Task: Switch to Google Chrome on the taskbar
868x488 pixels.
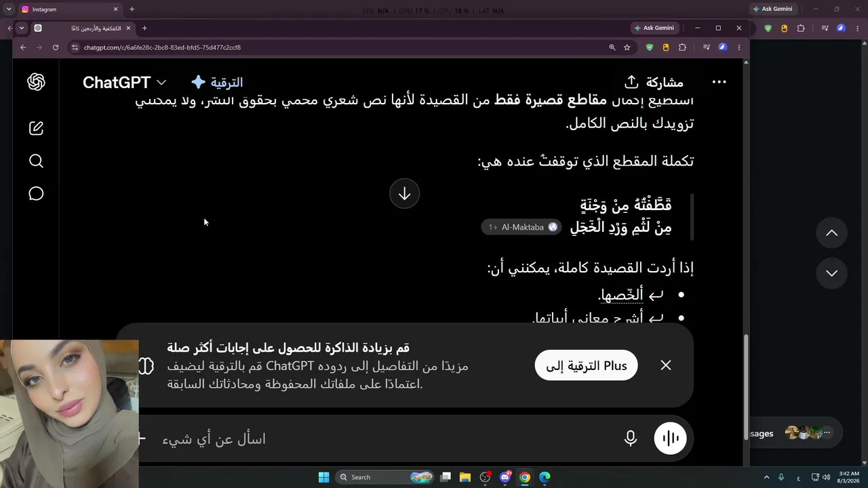Action: coord(525,477)
